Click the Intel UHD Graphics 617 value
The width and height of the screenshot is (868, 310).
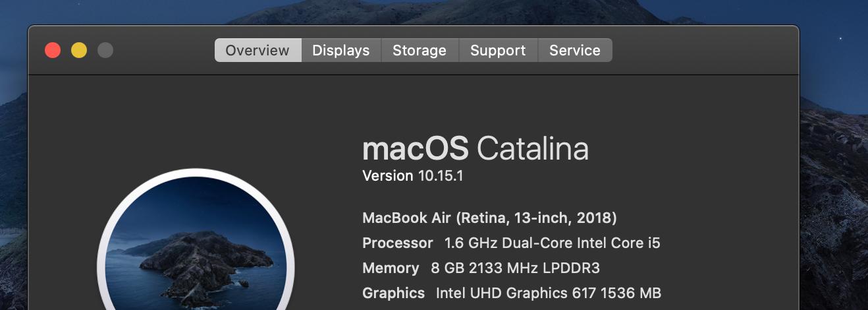548,293
